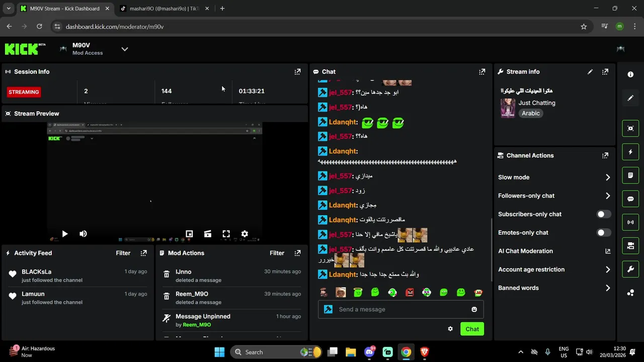This screenshot has height=362, width=644.
Task: Expand Account age restriction settings
Action: 554,269
